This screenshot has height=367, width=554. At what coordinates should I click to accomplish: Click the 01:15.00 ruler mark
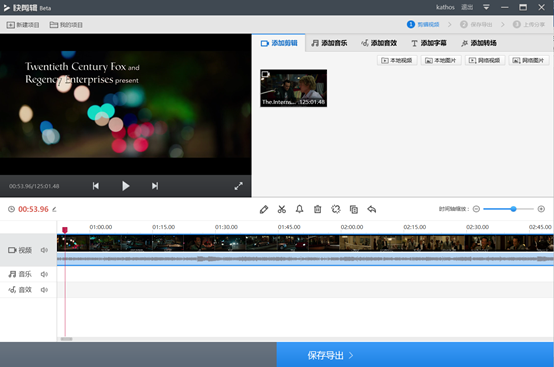(163, 227)
